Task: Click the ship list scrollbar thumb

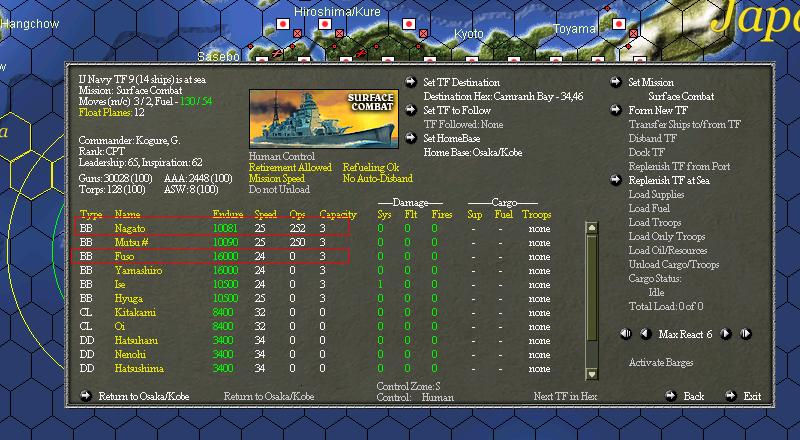Action: click(x=592, y=288)
